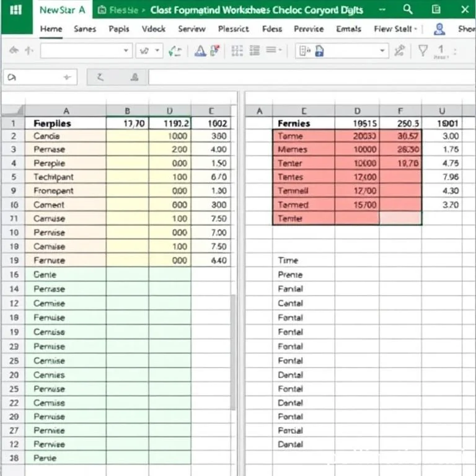Click the filter funnel icon in toolbar
The width and height of the screenshot is (476, 476).
point(423,51)
